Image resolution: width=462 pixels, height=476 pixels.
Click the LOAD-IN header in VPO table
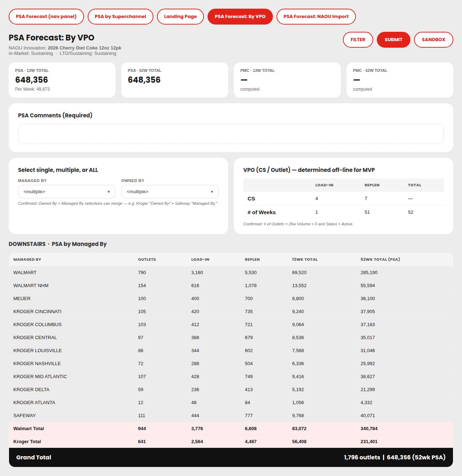click(324, 185)
